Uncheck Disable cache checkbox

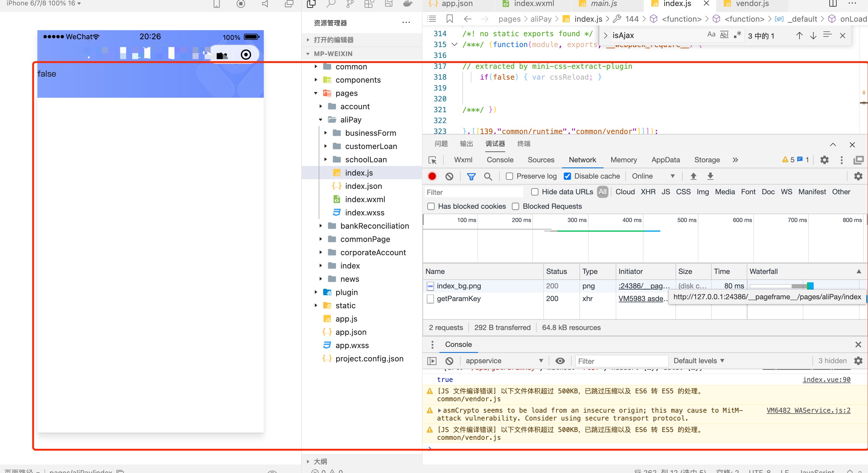click(567, 176)
